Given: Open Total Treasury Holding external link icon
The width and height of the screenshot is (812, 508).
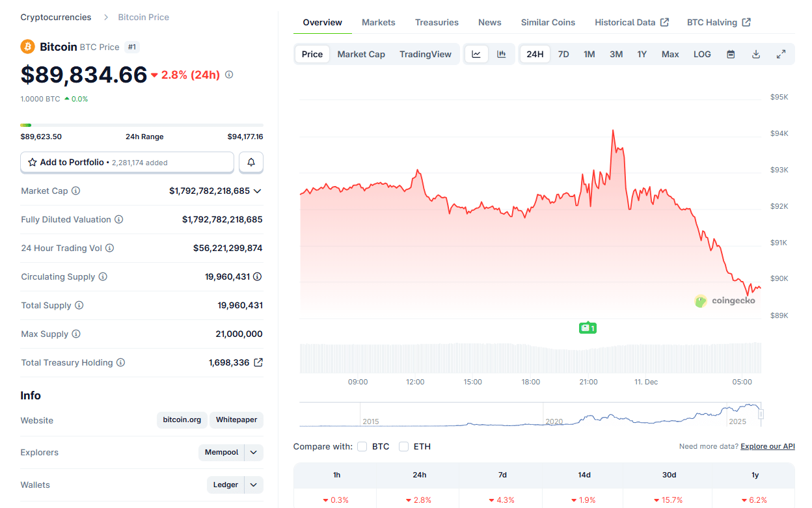Looking at the screenshot, I should click(x=258, y=362).
